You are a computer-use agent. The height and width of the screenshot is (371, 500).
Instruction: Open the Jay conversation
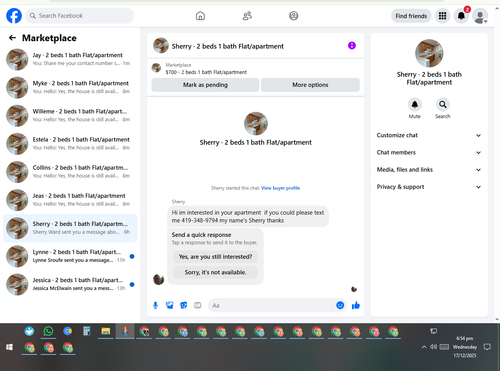pyautogui.click(x=70, y=59)
